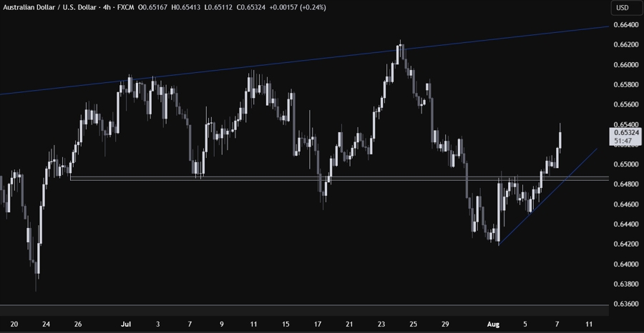
Task: Click the 0.66400 price axis label
Action: [x=626, y=25]
